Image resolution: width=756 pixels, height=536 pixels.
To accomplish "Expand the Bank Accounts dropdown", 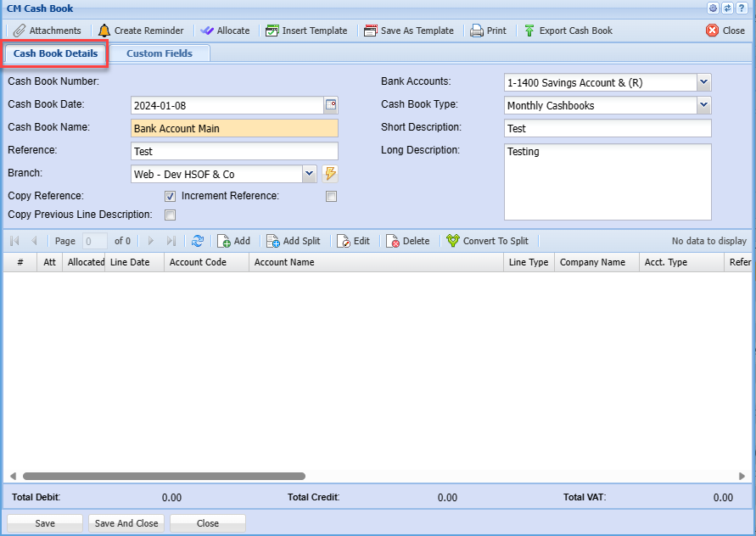I will coord(703,82).
